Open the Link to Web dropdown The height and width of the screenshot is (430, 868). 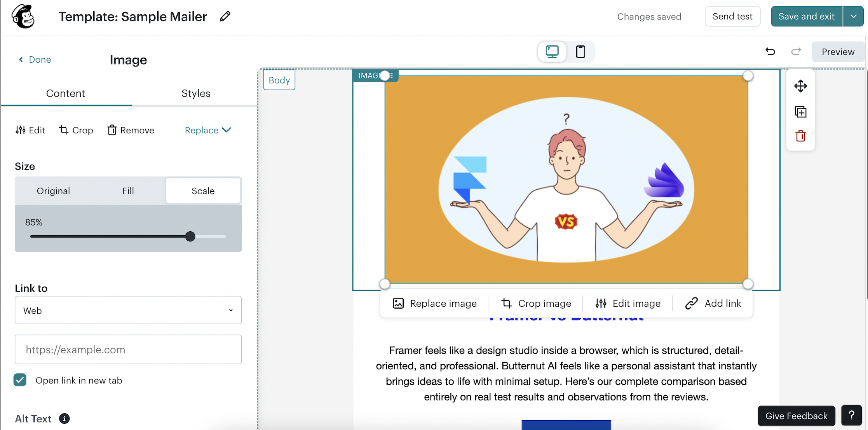(128, 310)
